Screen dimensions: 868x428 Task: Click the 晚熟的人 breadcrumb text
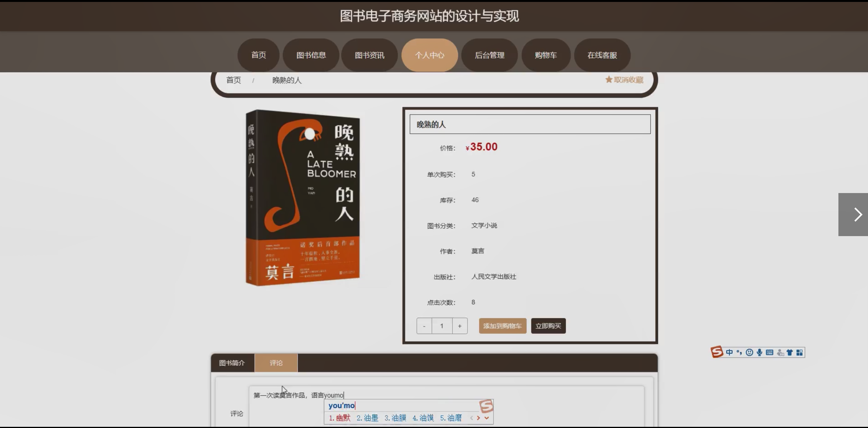coord(287,80)
